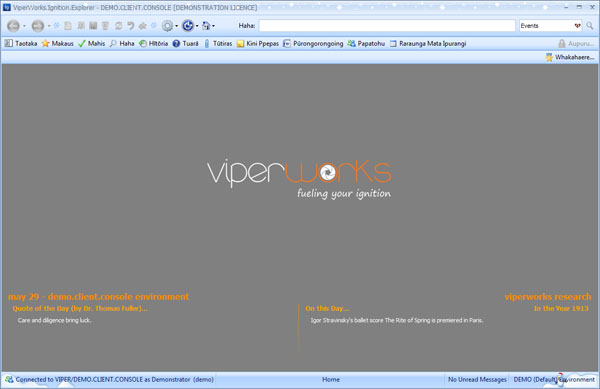The height and width of the screenshot is (389, 600).
Task: Click the Whakahaere... button with star
Action: pos(570,57)
